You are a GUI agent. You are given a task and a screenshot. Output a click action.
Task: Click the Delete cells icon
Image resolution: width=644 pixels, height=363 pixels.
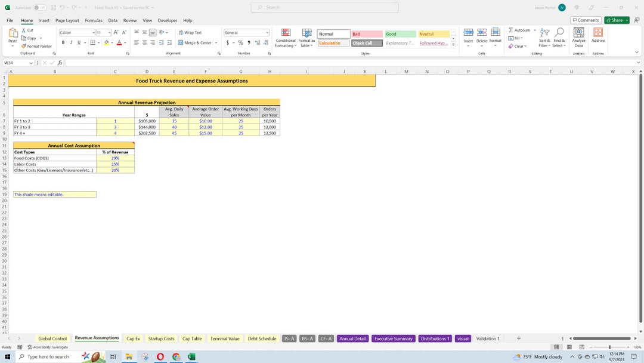tap(482, 32)
